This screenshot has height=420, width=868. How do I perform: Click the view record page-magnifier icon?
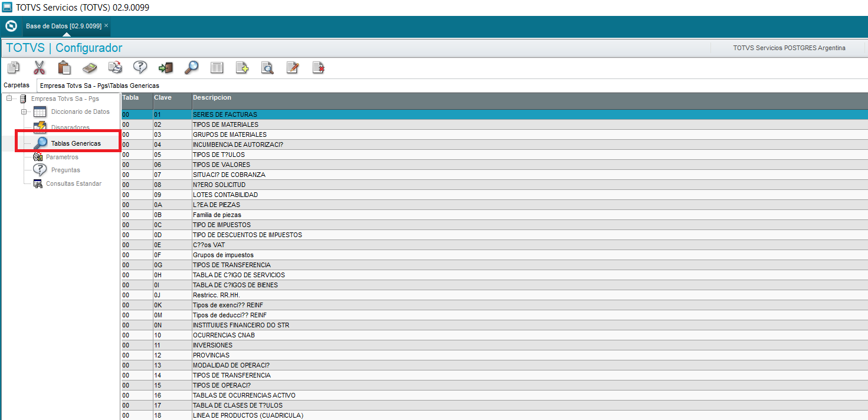tap(267, 68)
